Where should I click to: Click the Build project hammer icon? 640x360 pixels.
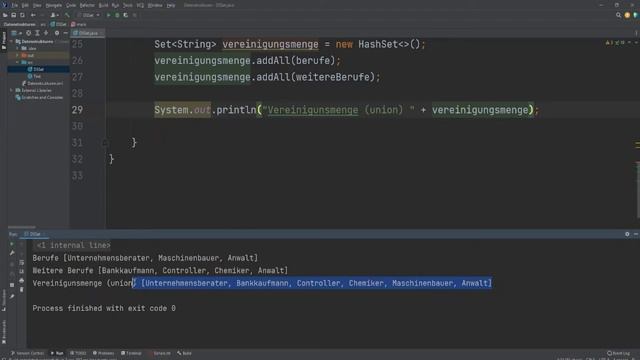(x=67, y=15)
